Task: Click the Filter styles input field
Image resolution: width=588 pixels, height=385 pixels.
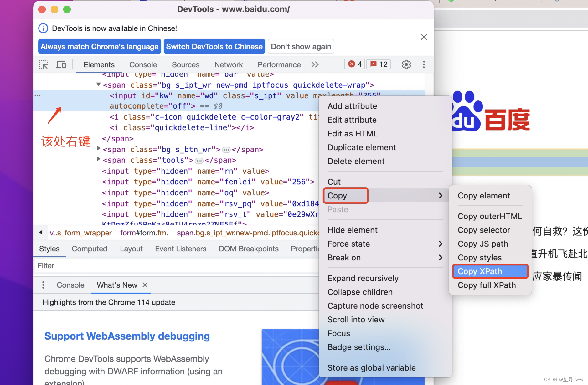Action: pyautogui.click(x=175, y=266)
